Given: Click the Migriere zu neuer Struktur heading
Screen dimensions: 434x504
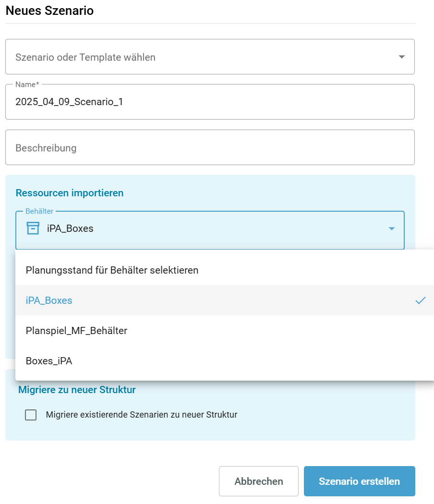Looking at the screenshot, I should (77, 390).
